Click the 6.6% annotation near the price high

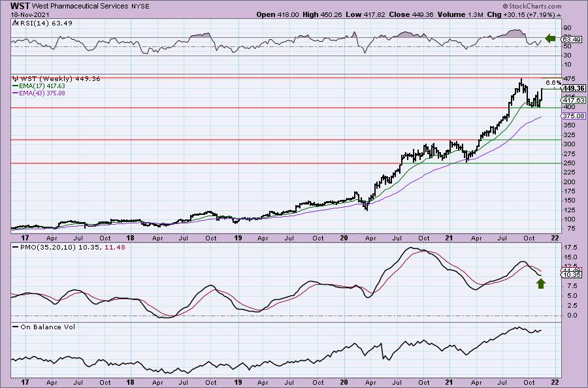pos(553,82)
